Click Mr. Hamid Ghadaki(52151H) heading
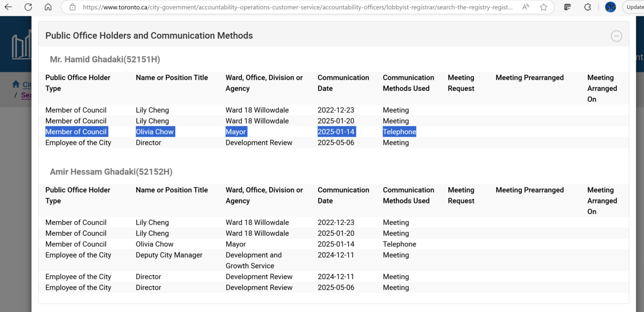This screenshot has width=644, height=312. tap(105, 59)
